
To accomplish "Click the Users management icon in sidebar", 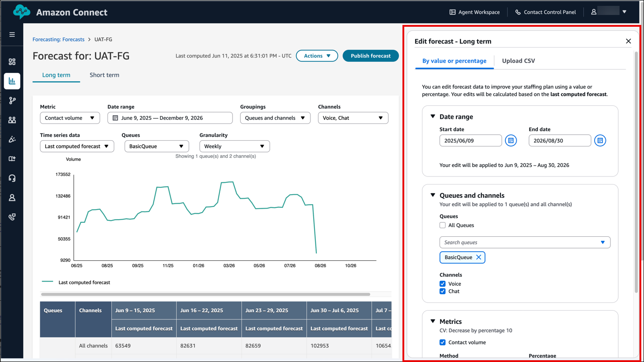I will coord(12,120).
